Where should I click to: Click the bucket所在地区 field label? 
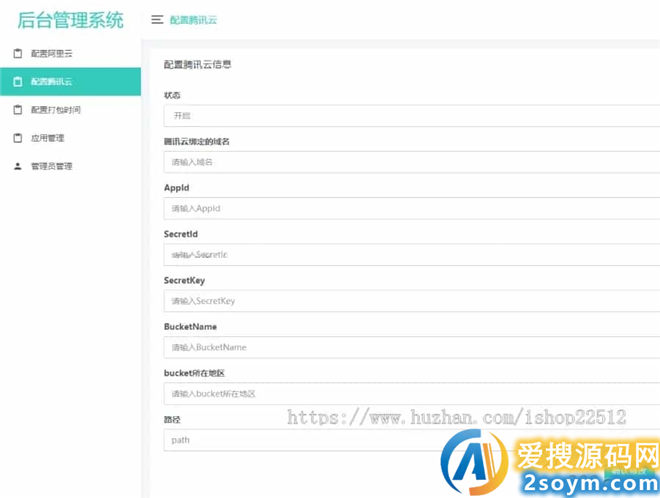click(x=194, y=373)
